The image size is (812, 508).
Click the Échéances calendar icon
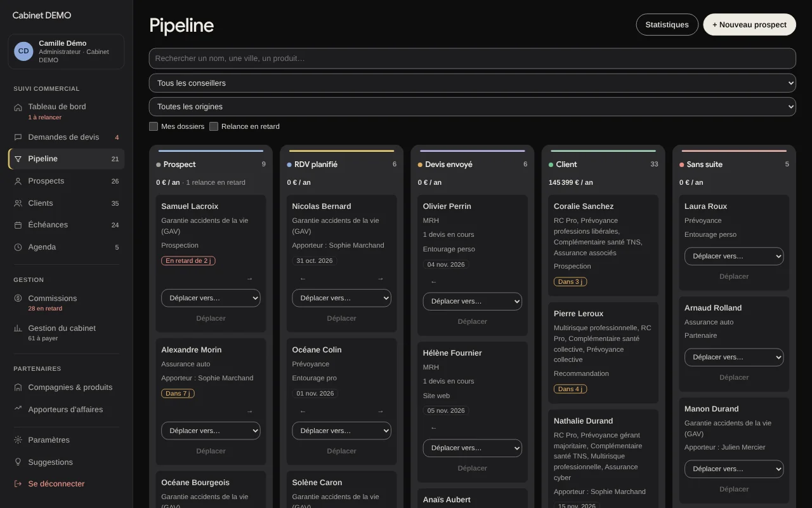(x=18, y=225)
